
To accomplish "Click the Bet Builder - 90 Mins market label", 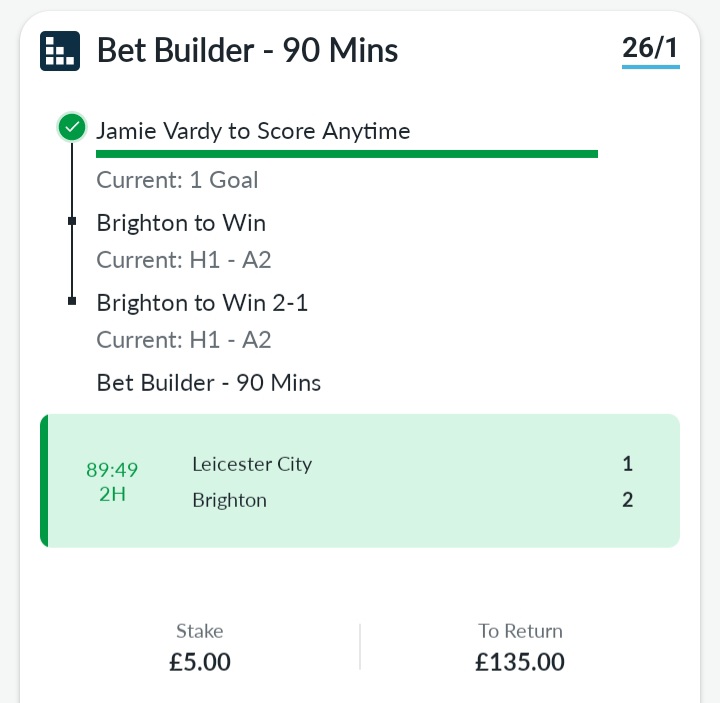I will 208,383.
